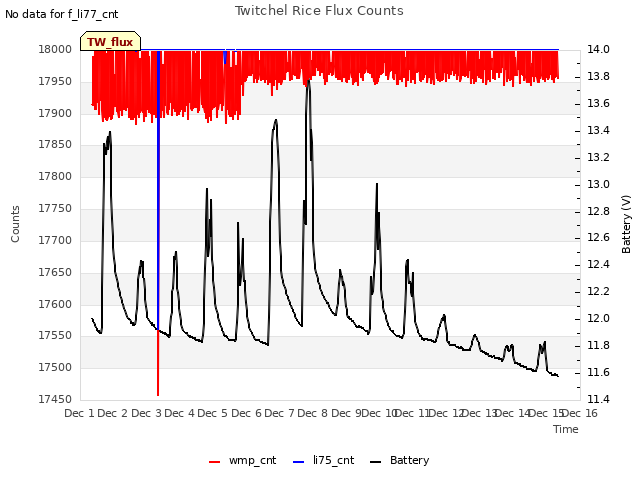The height and width of the screenshot is (480, 640).
Task: Click the 12.6 battery axis label
Action: [x=598, y=238]
